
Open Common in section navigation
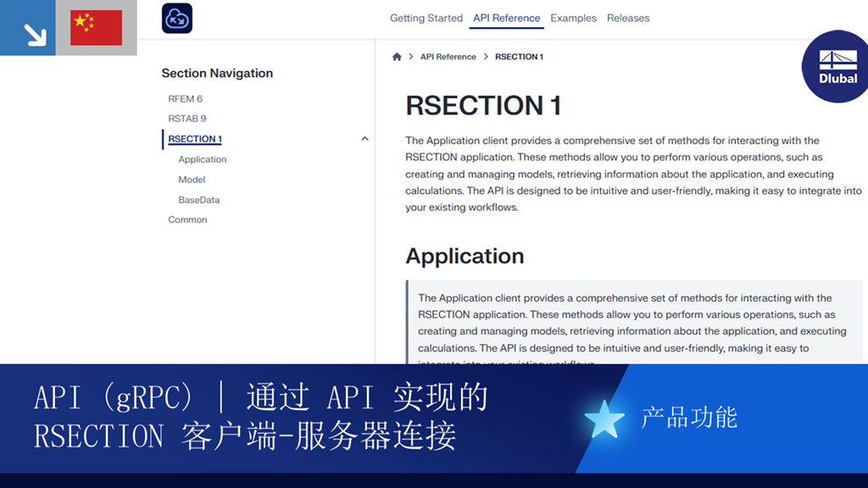click(x=187, y=219)
